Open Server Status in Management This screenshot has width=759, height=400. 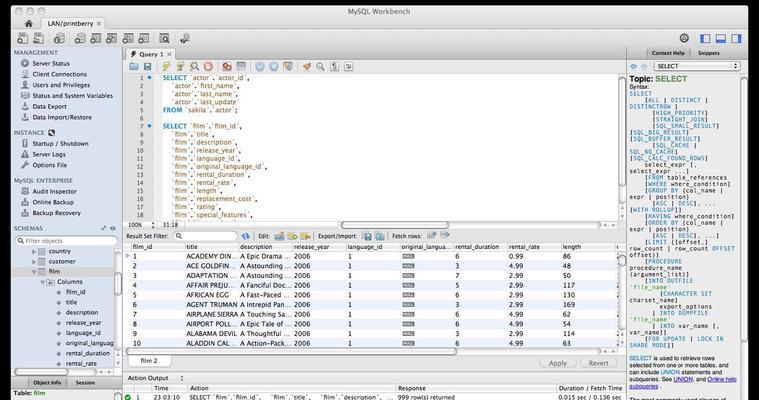pos(51,63)
